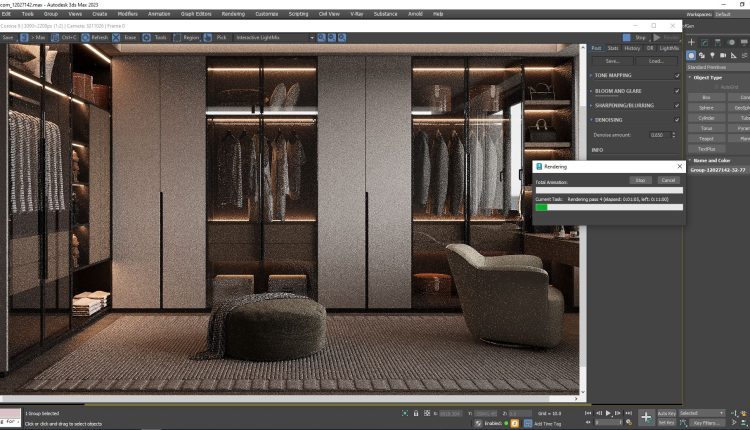This screenshot has width=750, height=430.
Task: Open the Tools icon in frame buffer toolbar
Action: [x=147, y=37]
